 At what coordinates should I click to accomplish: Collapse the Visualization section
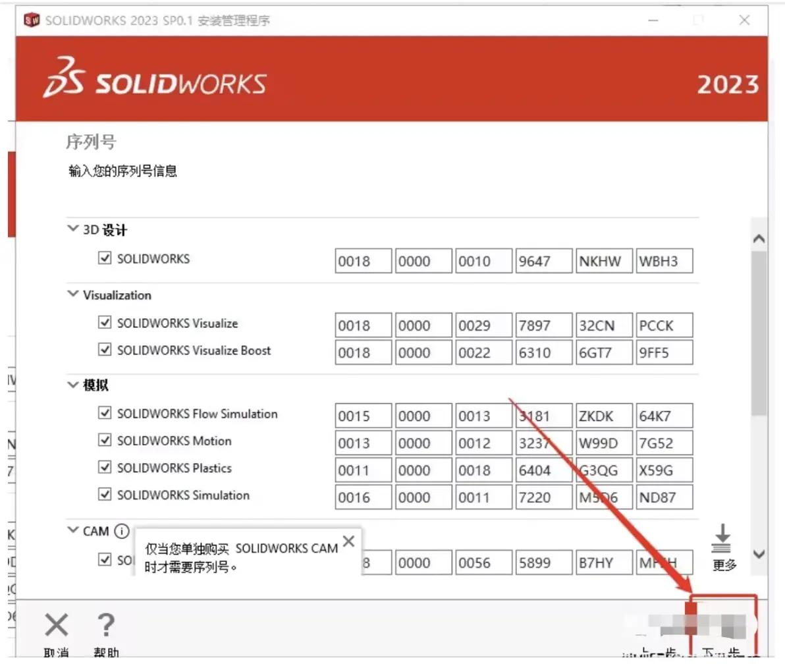click(73, 293)
